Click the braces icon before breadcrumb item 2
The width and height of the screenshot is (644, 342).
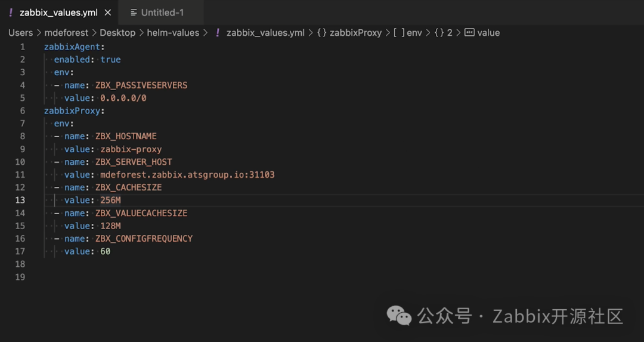click(439, 33)
